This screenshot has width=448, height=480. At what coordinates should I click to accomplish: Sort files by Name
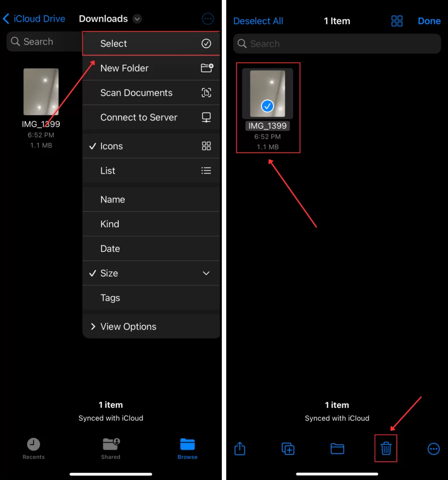[x=151, y=200]
